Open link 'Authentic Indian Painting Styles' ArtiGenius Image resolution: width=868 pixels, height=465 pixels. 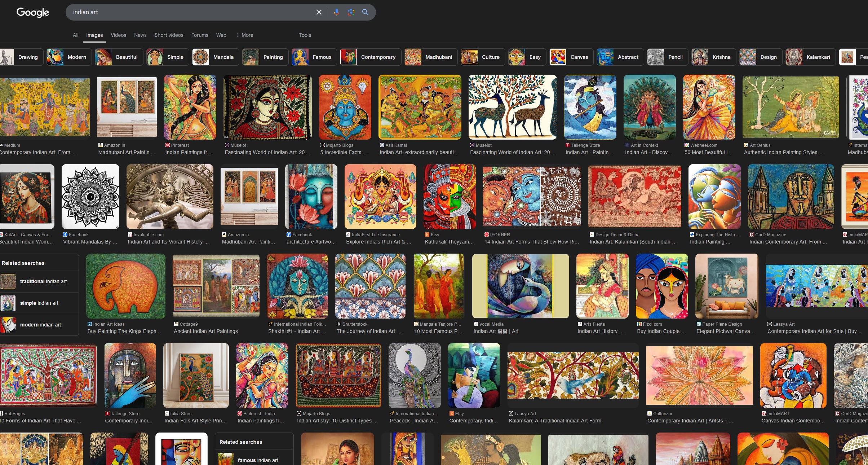coord(784,152)
